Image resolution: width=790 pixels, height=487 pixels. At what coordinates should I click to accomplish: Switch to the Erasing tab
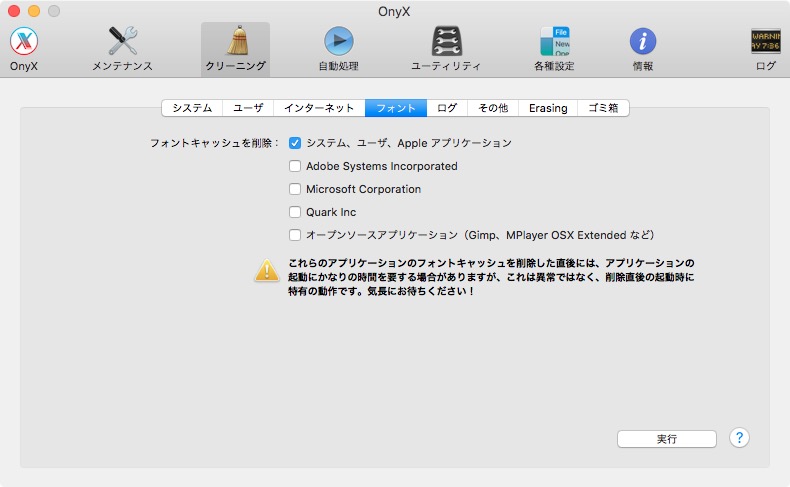coord(548,108)
